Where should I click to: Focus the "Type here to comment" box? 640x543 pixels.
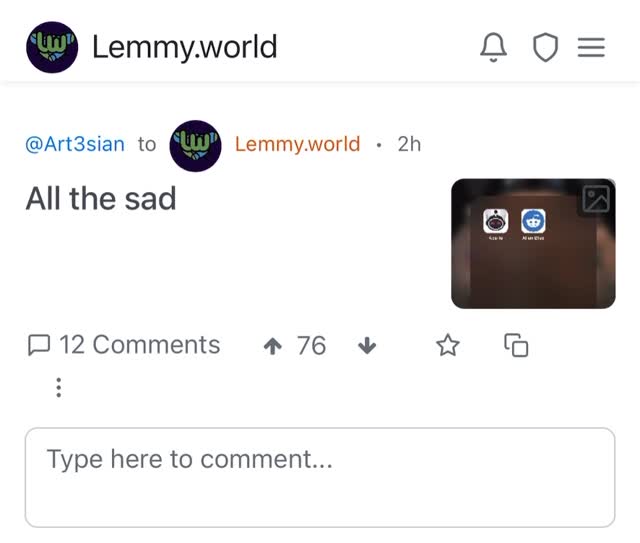(x=320, y=477)
